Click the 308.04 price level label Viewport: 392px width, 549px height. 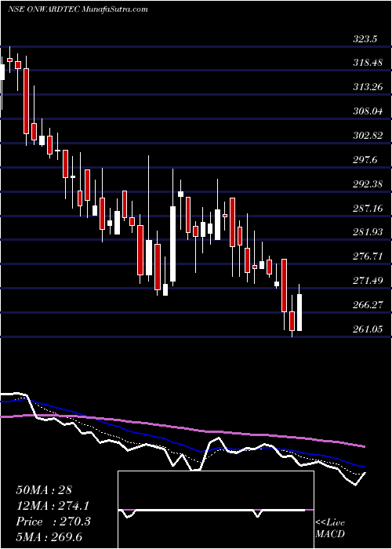pyautogui.click(x=367, y=111)
